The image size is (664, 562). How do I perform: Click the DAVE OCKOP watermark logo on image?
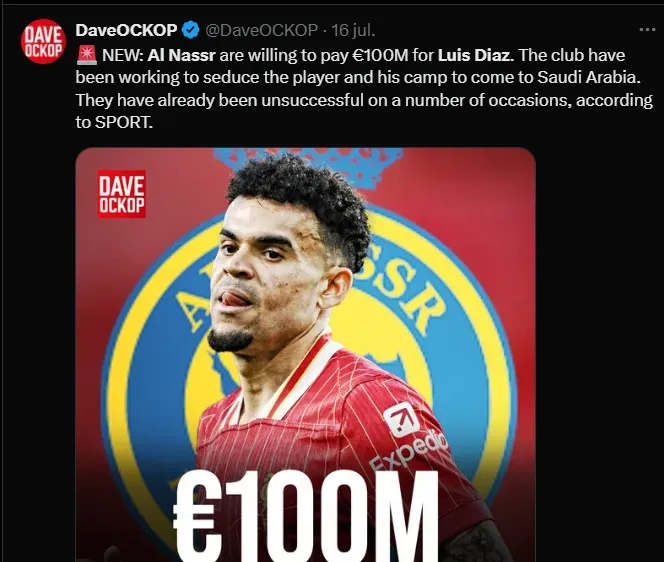coord(122,194)
